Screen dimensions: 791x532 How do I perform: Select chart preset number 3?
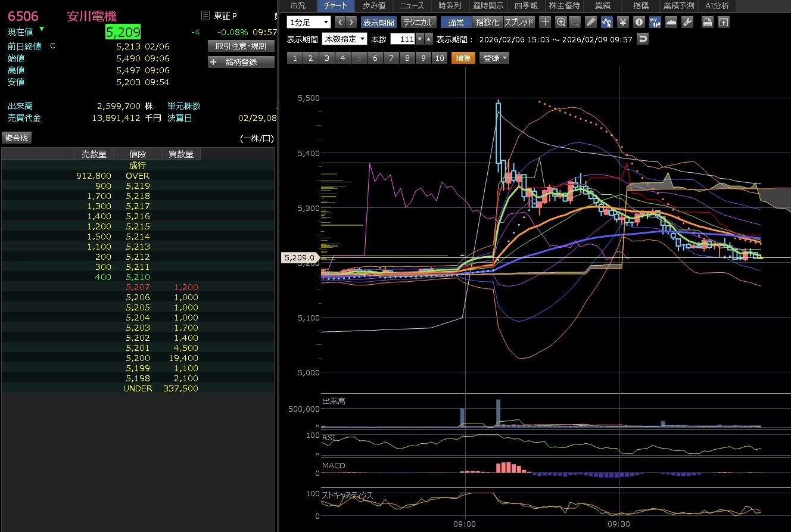pos(326,58)
